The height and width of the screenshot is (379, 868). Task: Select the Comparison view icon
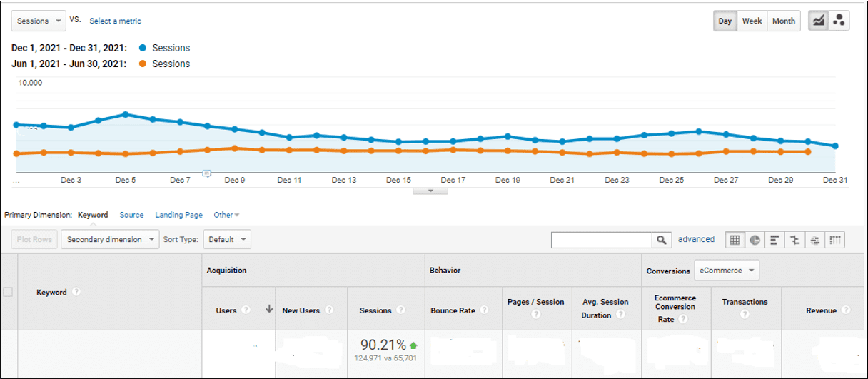[794, 240]
